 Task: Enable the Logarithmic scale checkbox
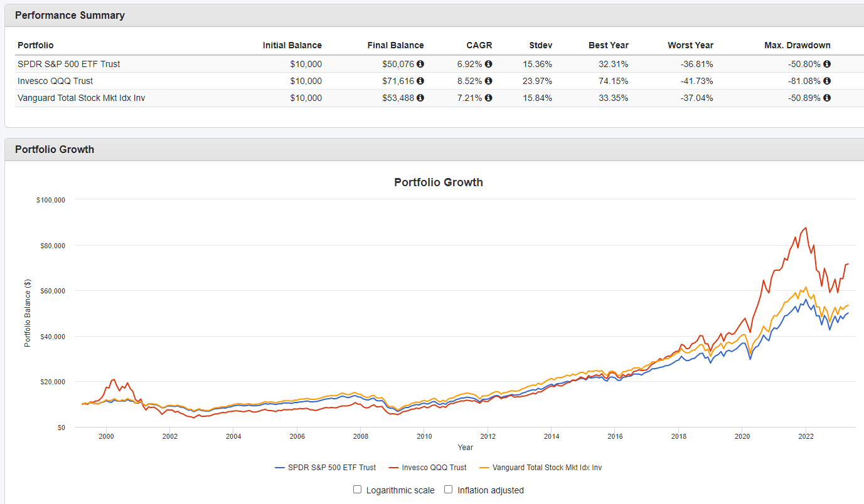click(358, 490)
